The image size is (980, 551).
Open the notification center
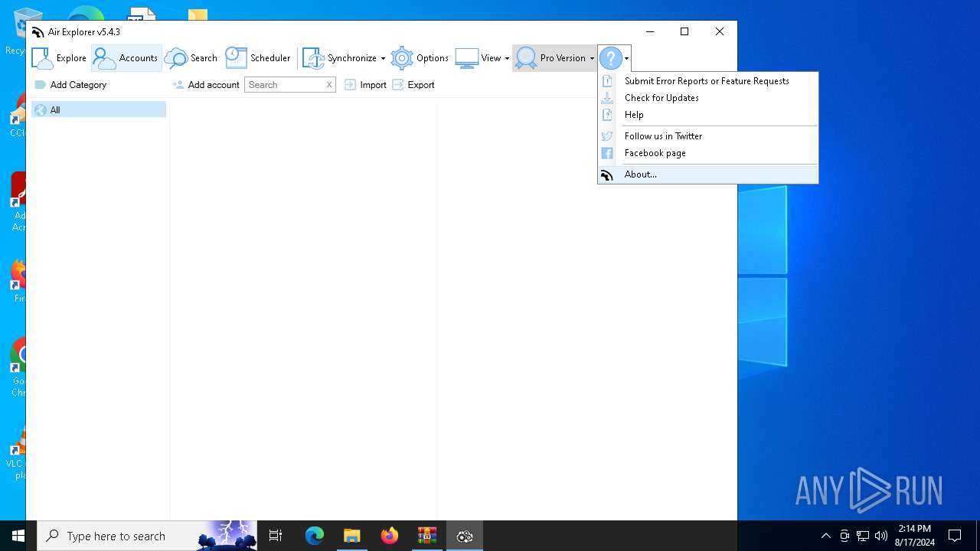coord(955,536)
